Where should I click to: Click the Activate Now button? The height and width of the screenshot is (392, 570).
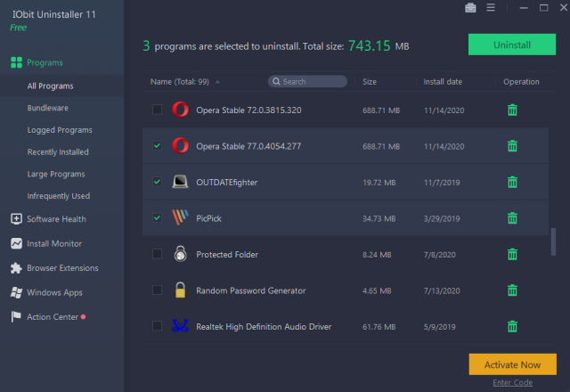click(513, 364)
